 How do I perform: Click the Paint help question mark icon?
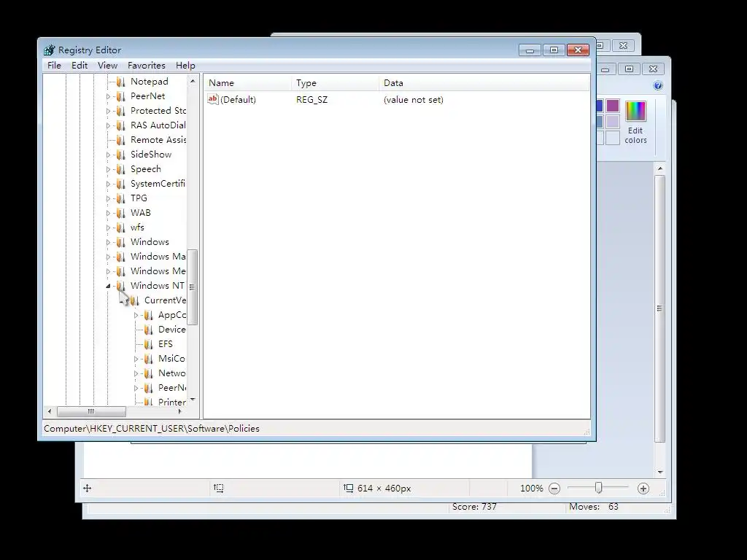pyautogui.click(x=658, y=86)
